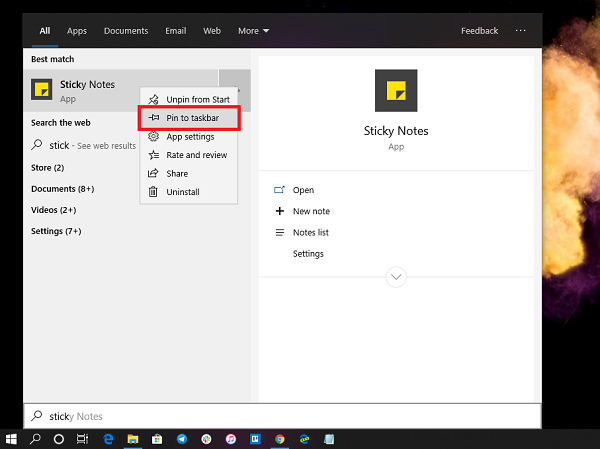Image resolution: width=600 pixels, height=449 pixels.
Task: Expand more actions with the down chevron
Action: (x=396, y=276)
